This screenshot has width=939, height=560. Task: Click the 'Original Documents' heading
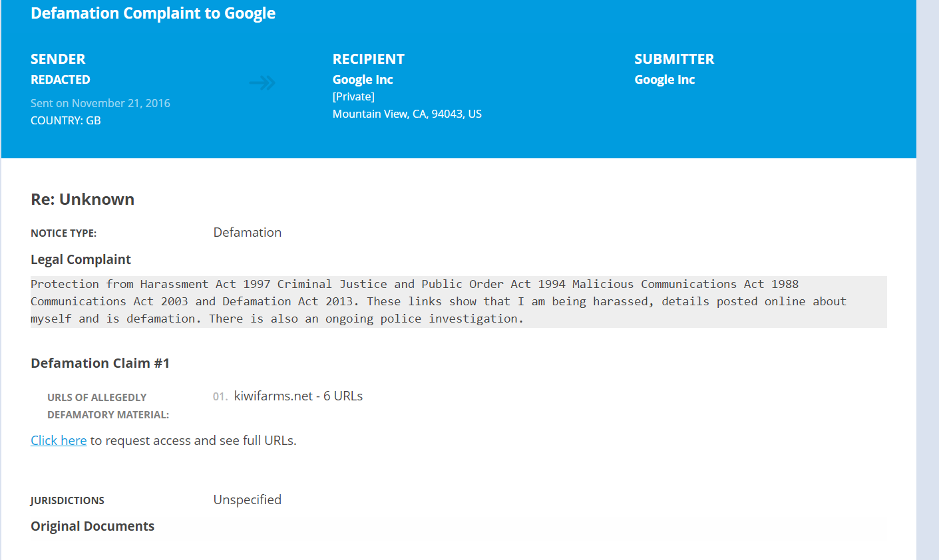coord(93,526)
